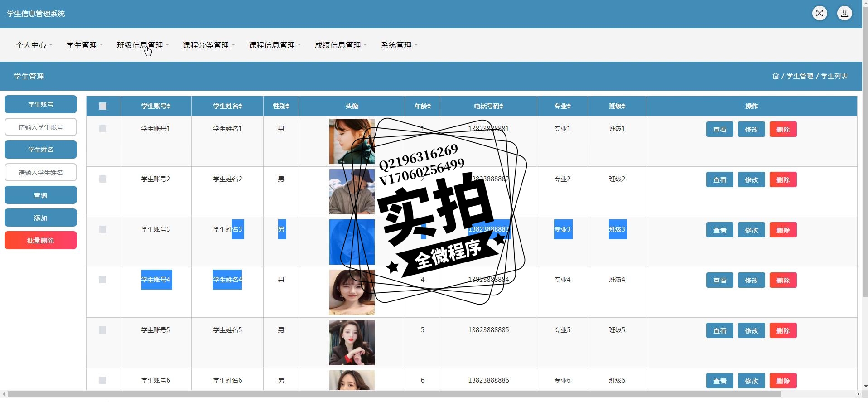Sort by 班级 column arrows

623,106
